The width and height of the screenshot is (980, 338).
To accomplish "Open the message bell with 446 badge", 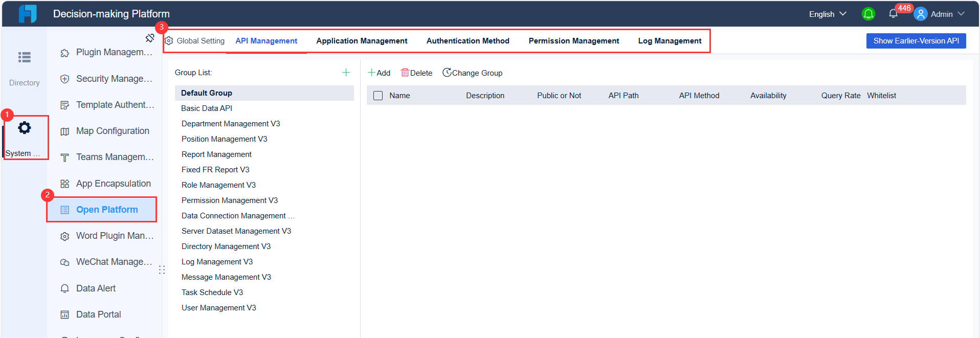I will (893, 14).
